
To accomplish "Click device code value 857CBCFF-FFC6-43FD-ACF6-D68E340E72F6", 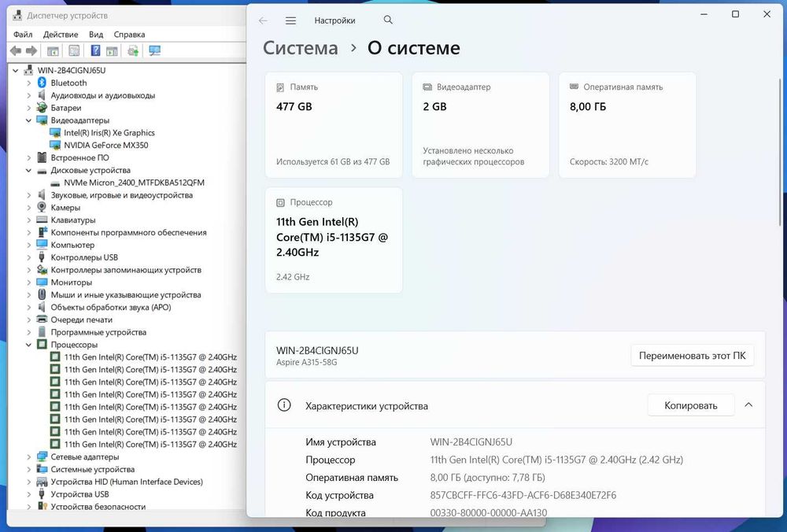I will click(523, 495).
